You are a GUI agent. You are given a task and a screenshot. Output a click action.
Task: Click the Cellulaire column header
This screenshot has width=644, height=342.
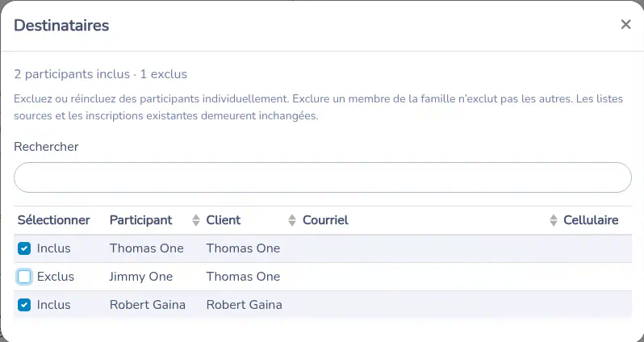point(591,220)
